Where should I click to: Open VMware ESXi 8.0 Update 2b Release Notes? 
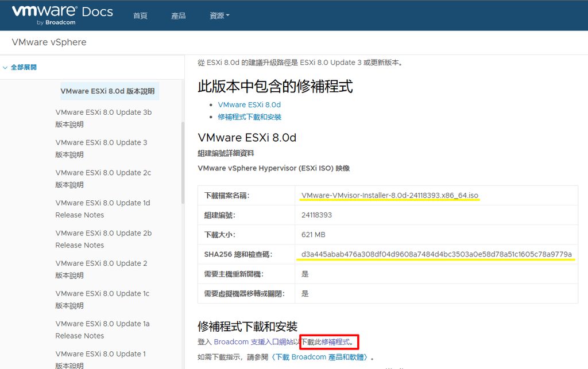[x=103, y=239]
